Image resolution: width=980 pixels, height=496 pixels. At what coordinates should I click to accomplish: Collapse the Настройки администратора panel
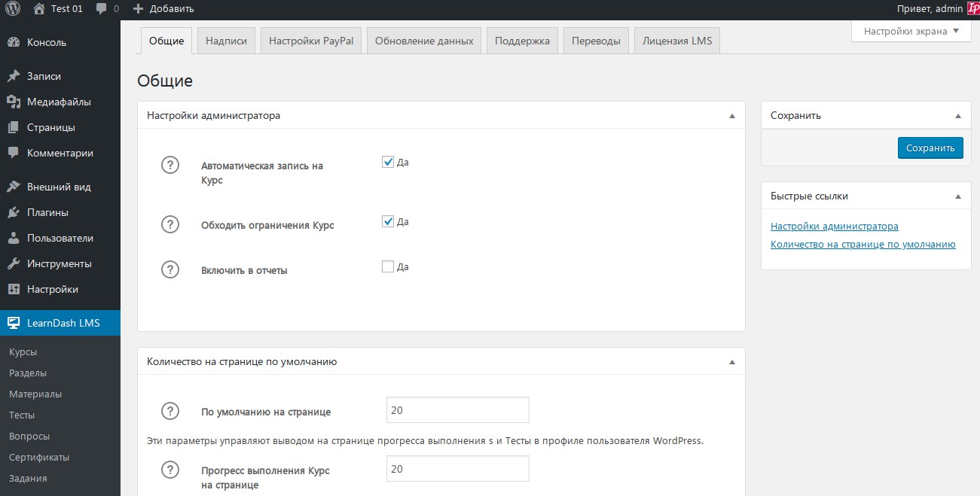[x=731, y=116]
